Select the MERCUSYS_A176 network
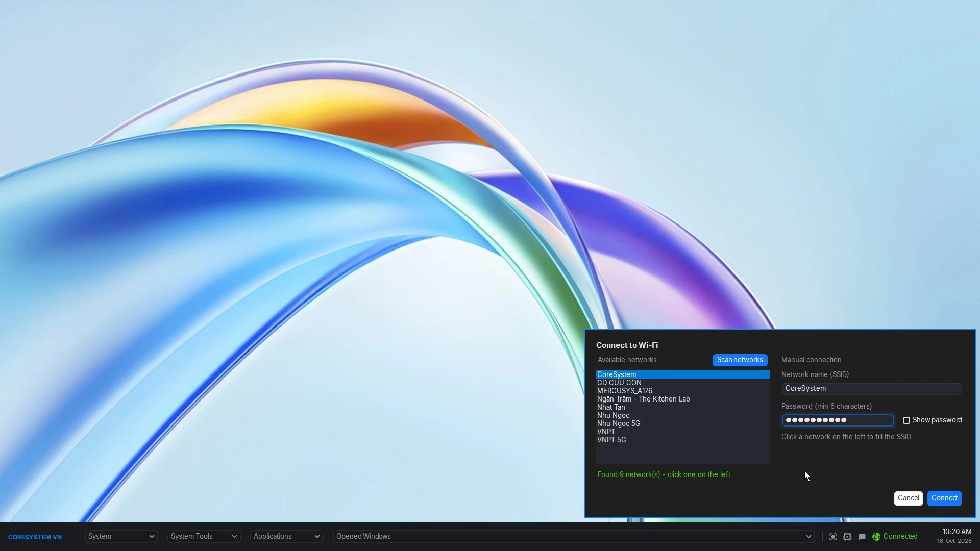 (682, 391)
